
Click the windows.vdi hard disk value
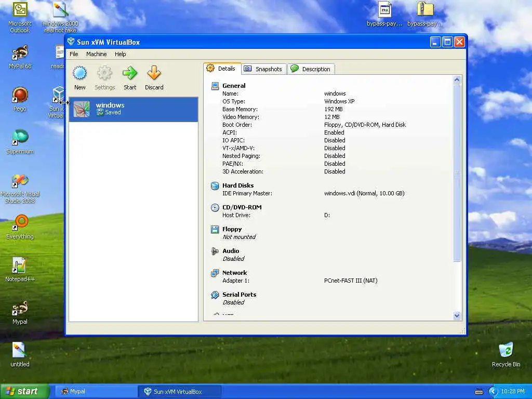click(x=364, y=193)
